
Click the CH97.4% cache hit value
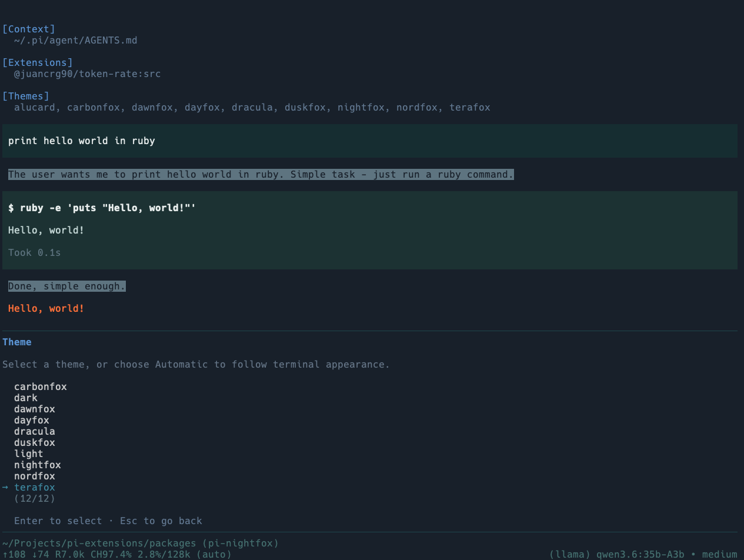point(111,554)
